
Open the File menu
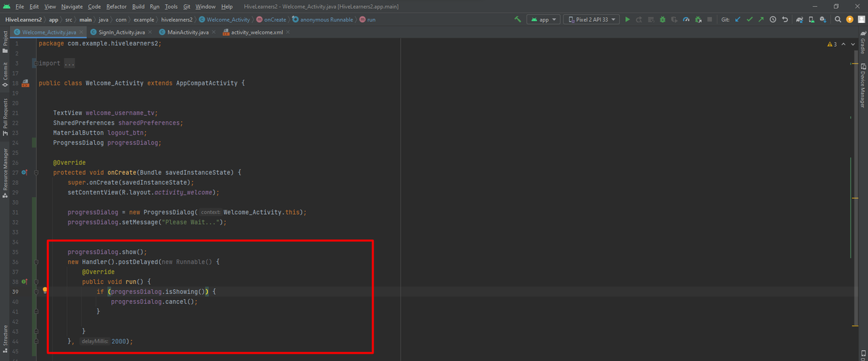tap(20, 6)
